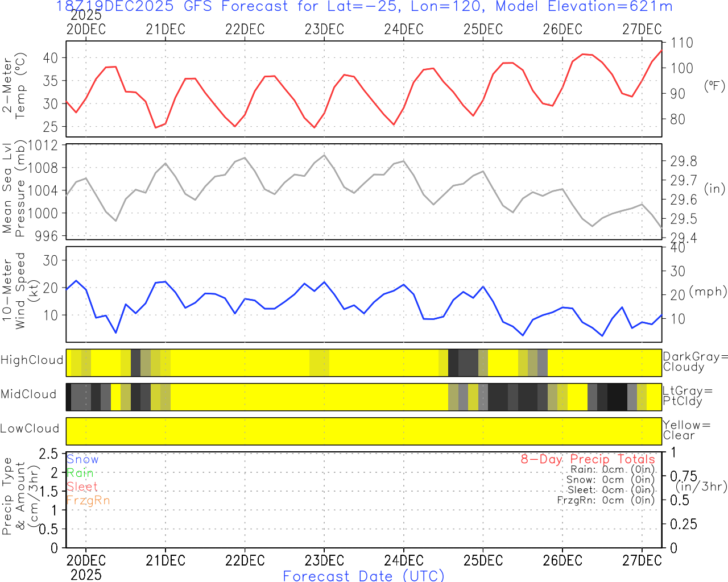
Task: Click the solid yellow LowCloud bar
Action: (x=364, y=431)
